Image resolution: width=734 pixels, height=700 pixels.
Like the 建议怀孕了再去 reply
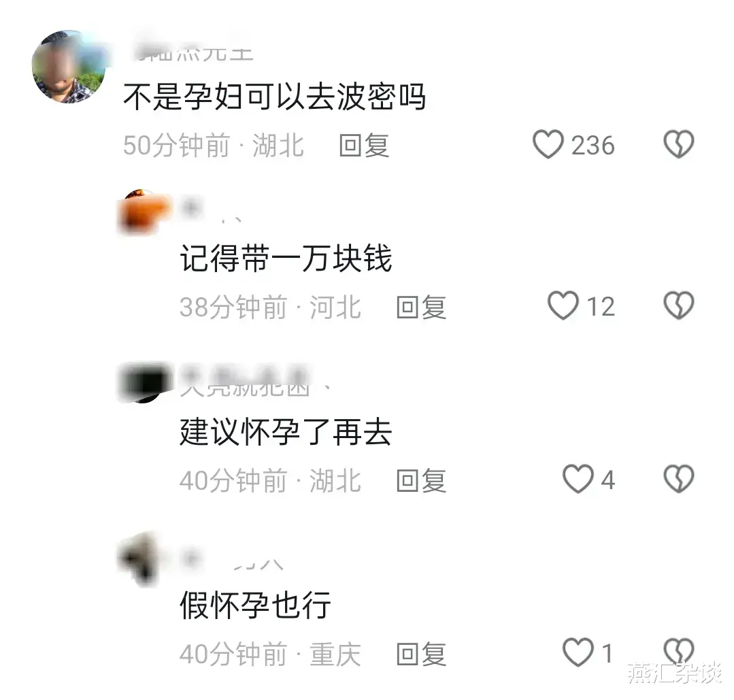point(578,479)
